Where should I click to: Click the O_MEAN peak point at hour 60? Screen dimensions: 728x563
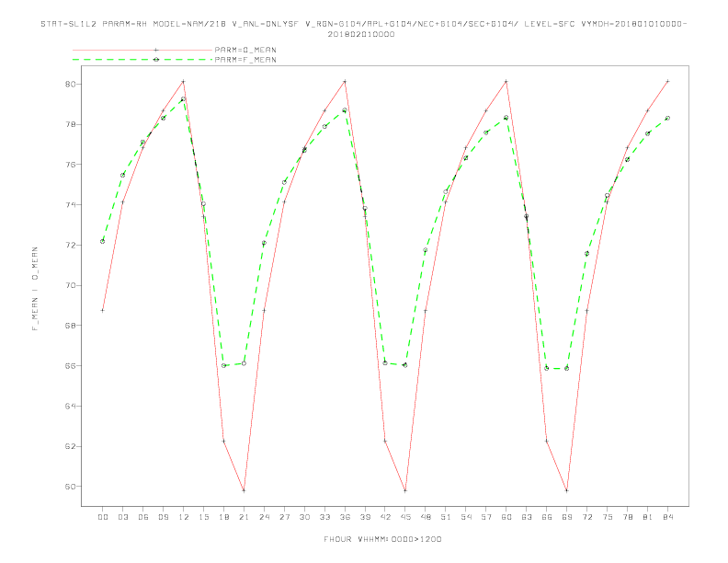click(x=506, y=81)
